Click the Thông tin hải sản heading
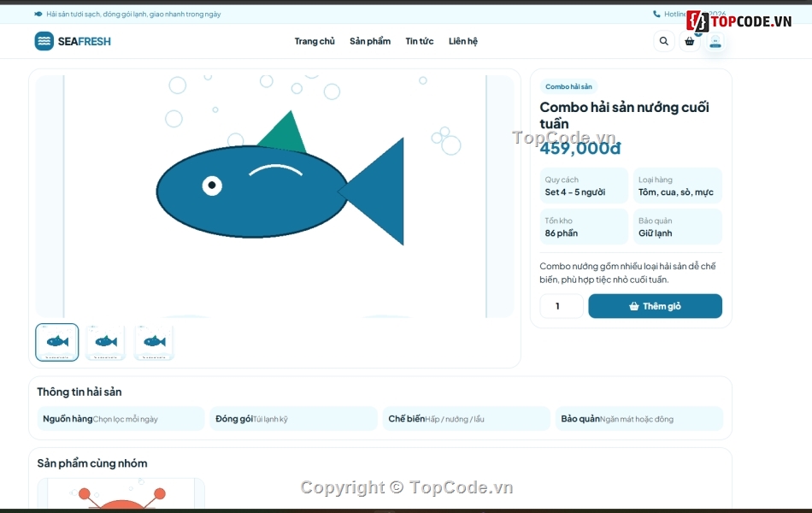The height and width of the screenshot is (513, 812). (x=79, y=392)
